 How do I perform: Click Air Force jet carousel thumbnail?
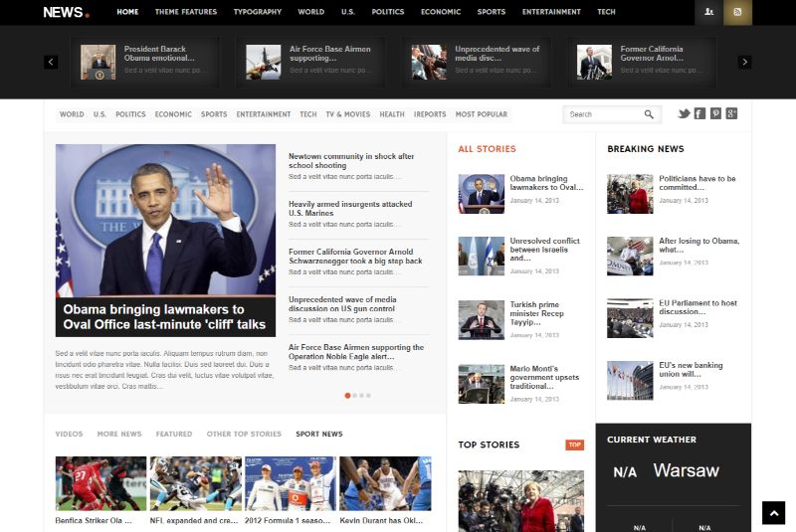pos(263,62)
